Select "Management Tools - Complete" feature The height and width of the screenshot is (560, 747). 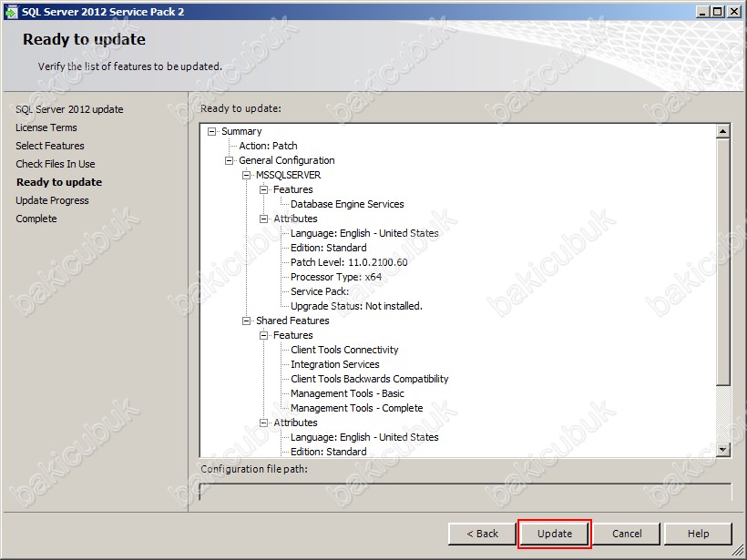pyautogui.click(x=357, y=408)
